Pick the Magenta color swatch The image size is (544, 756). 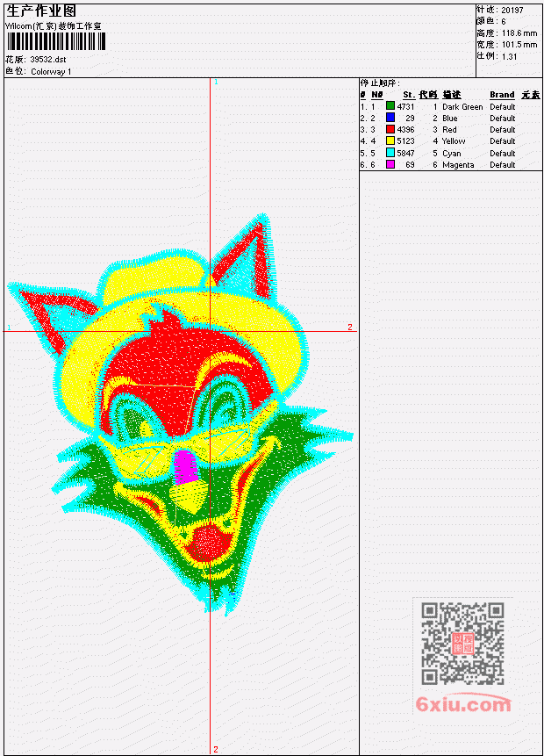pyautogui.click(x=390, y=164)
